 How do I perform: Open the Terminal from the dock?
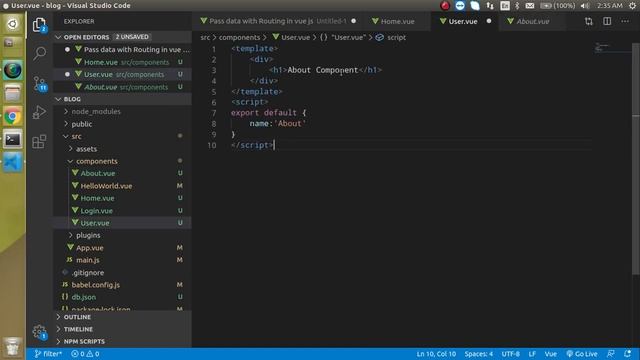[13, 140]
